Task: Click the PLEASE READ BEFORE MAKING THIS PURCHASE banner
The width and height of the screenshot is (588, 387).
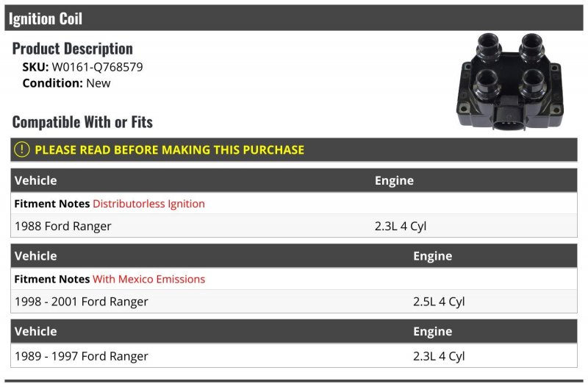Action: [293, 150]
